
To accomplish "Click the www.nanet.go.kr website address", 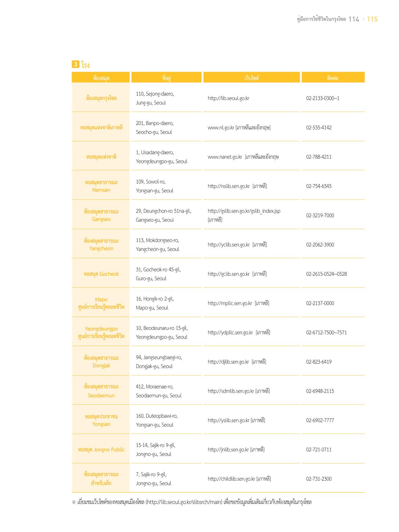I will point(225,157).
